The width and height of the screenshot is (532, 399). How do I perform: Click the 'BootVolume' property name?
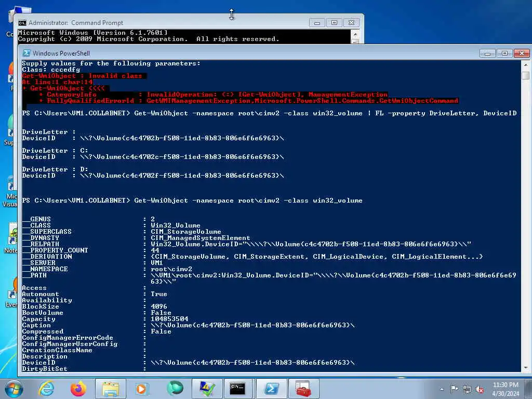(x=43, y=312)
